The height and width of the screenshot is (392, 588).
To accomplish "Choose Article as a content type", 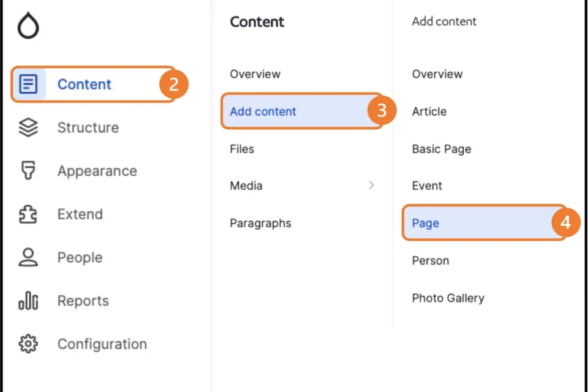I will [429, 111].
